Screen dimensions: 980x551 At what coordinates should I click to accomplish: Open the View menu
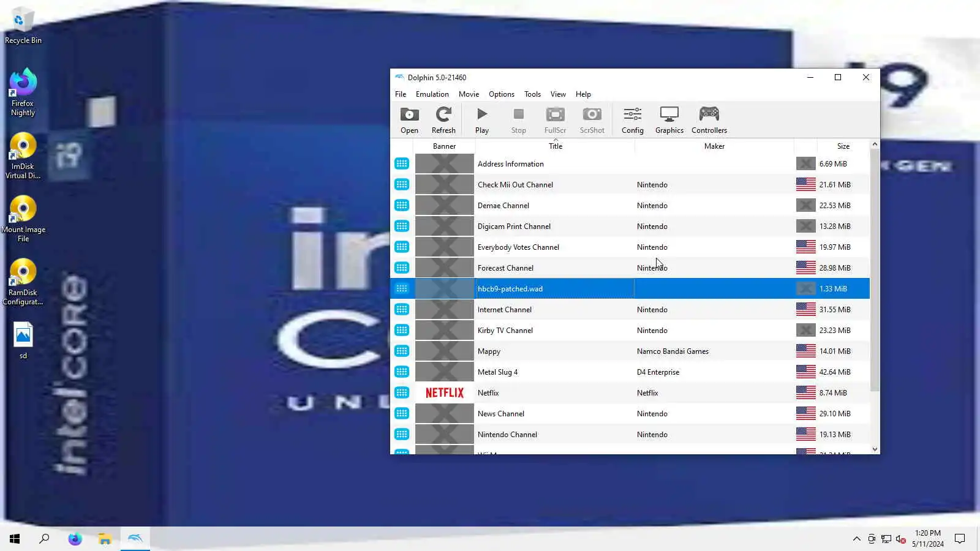tap(558, 94)
